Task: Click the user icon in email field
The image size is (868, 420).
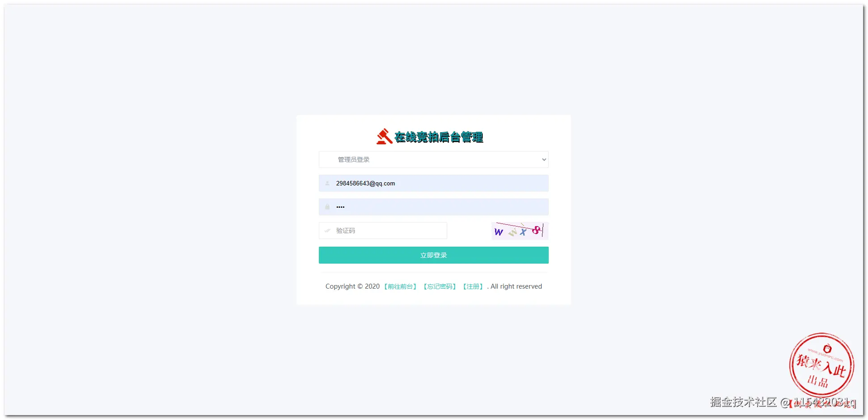Action: click(x=327, y=183)
